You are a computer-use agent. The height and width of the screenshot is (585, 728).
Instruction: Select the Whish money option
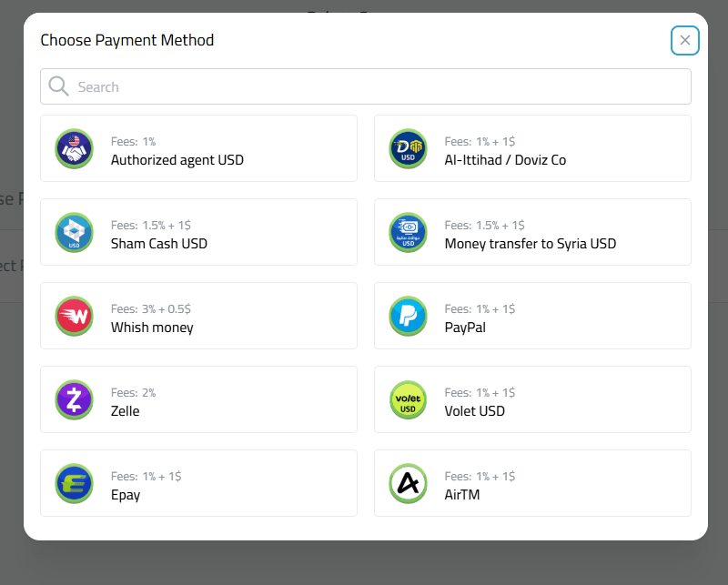(198, 316)
